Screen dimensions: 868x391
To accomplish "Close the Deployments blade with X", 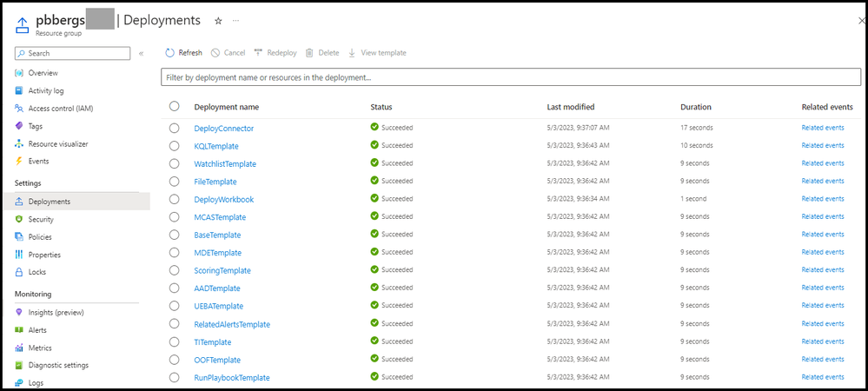I will 861,21.
